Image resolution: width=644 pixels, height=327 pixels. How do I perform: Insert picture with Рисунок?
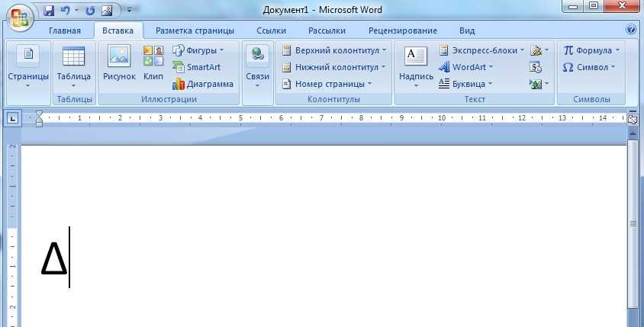coord(120,63)
